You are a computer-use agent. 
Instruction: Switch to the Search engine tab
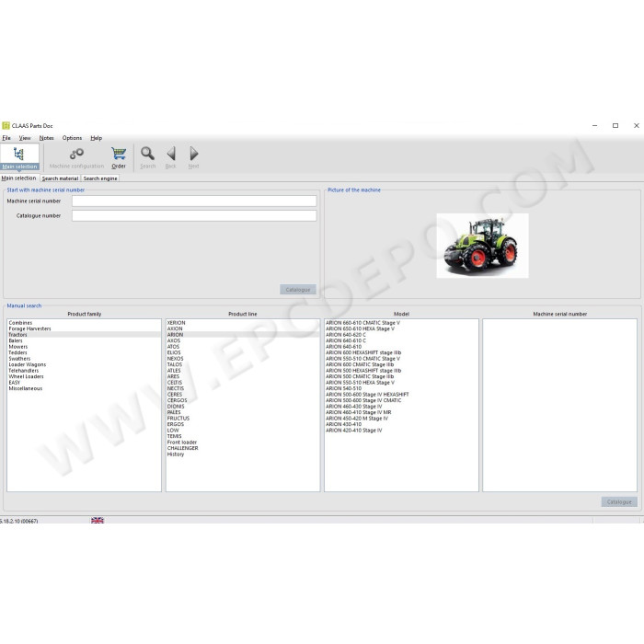(100, 178)
